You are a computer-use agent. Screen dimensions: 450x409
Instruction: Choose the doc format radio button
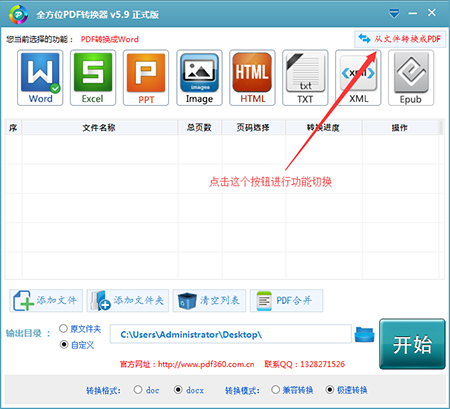[138, 390]
